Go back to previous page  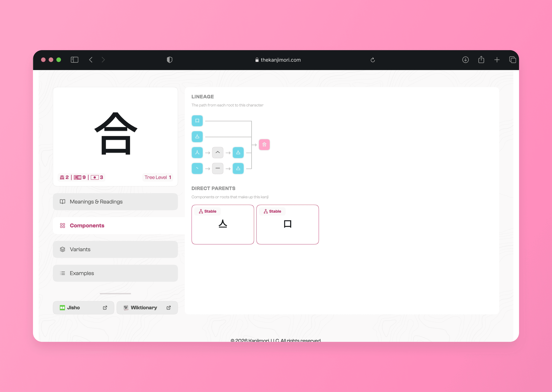point(91,60)
